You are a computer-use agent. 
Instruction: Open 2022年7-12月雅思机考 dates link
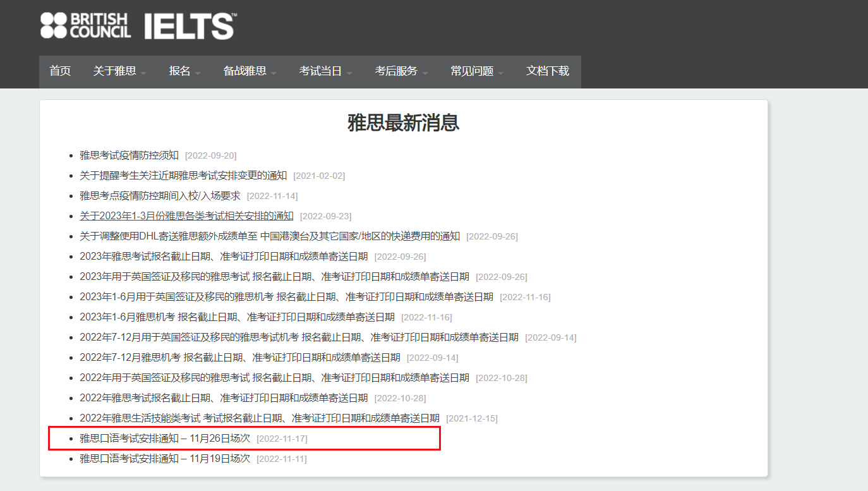pos(240,358)
